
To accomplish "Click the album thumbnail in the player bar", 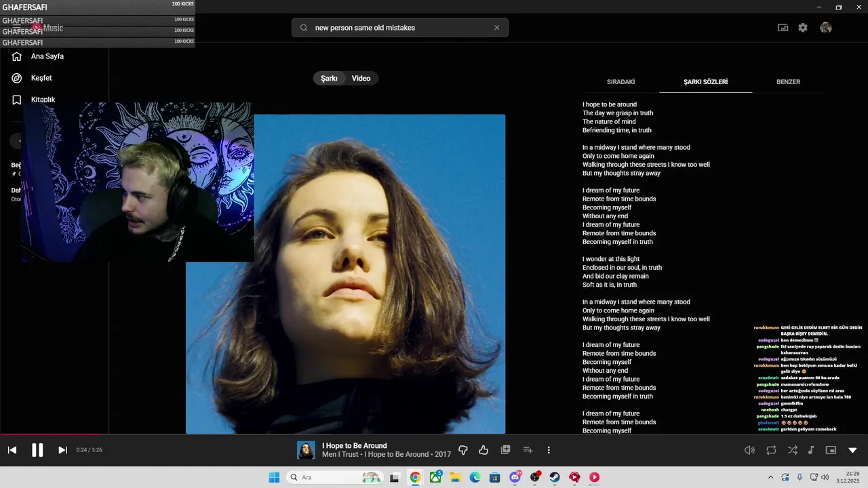I will coord(306,450).
